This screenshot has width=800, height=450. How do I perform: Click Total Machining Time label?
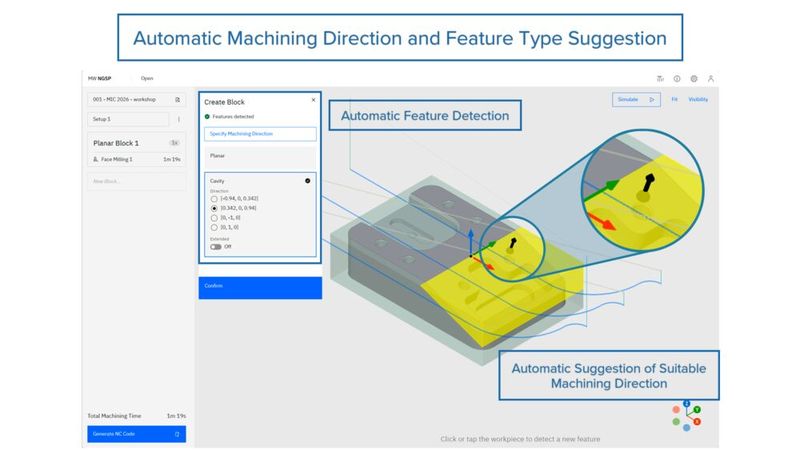[114, 416]
